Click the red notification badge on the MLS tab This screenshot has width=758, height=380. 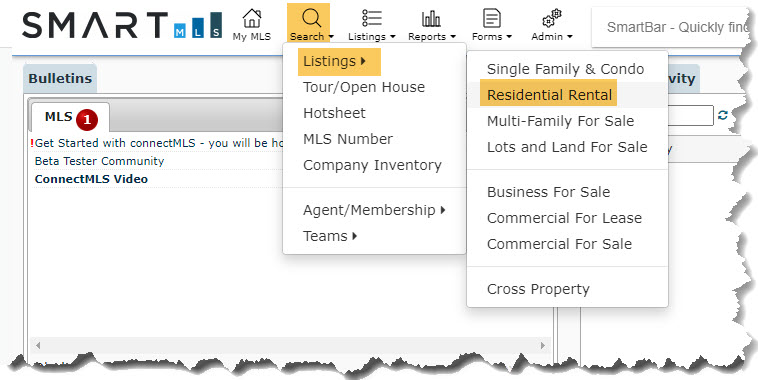click(x=87, y=120)
